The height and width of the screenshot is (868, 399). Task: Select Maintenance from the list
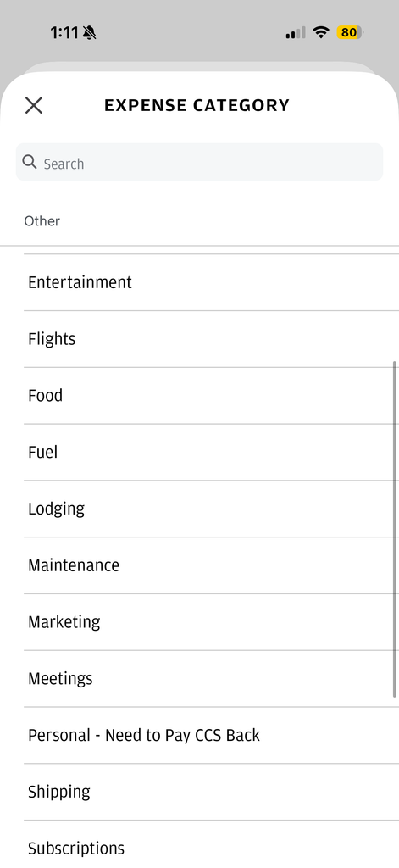tap(212, 565)
